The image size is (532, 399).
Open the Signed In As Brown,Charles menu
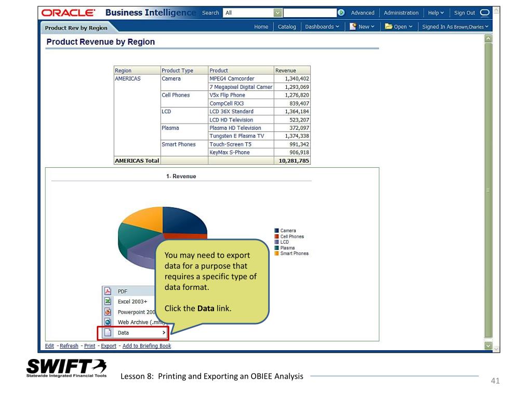[x=455, y=26]
